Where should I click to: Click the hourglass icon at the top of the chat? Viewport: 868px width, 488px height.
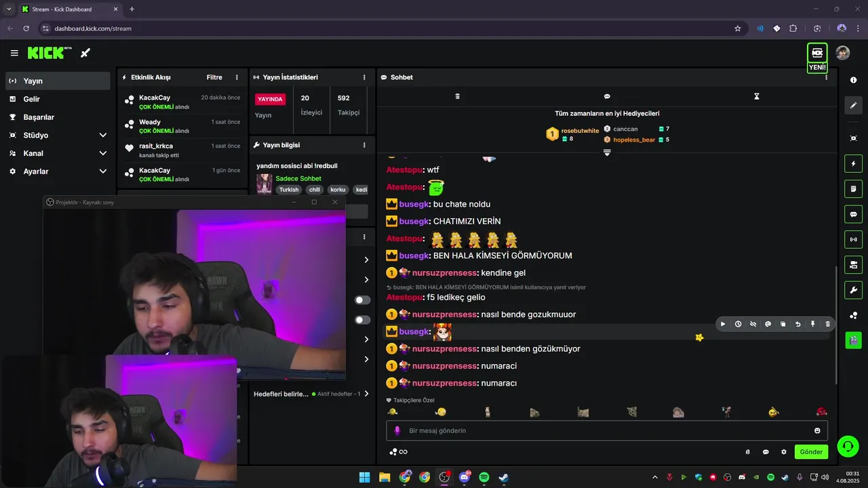click(757, 96)
